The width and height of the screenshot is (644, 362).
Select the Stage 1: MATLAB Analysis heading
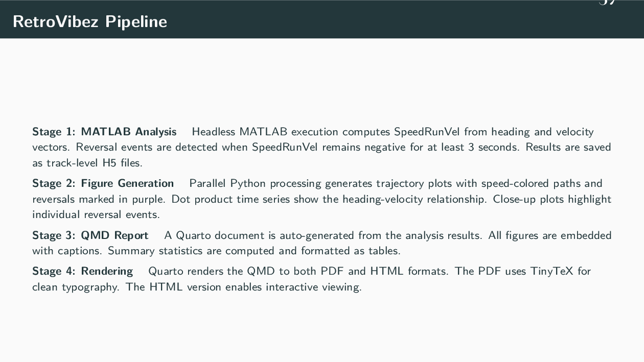[x=104, y=132]
